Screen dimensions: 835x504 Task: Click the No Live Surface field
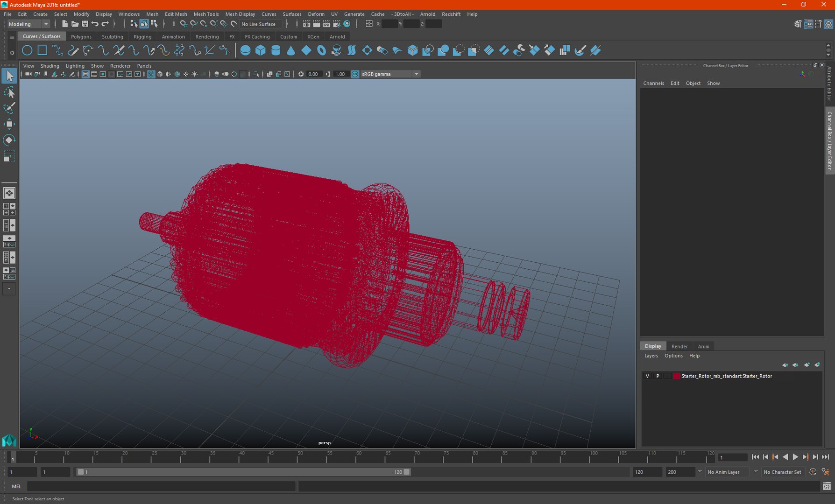pyautogui.click(x=261, y=24)
